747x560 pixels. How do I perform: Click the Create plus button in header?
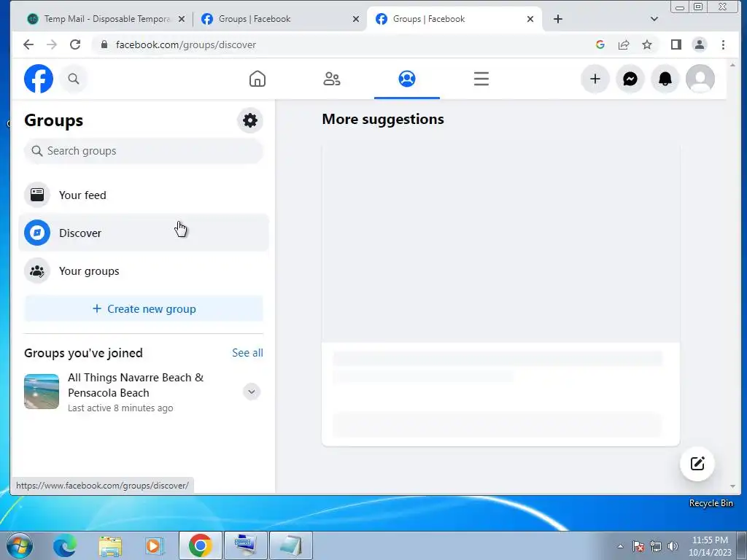[595, 79]
